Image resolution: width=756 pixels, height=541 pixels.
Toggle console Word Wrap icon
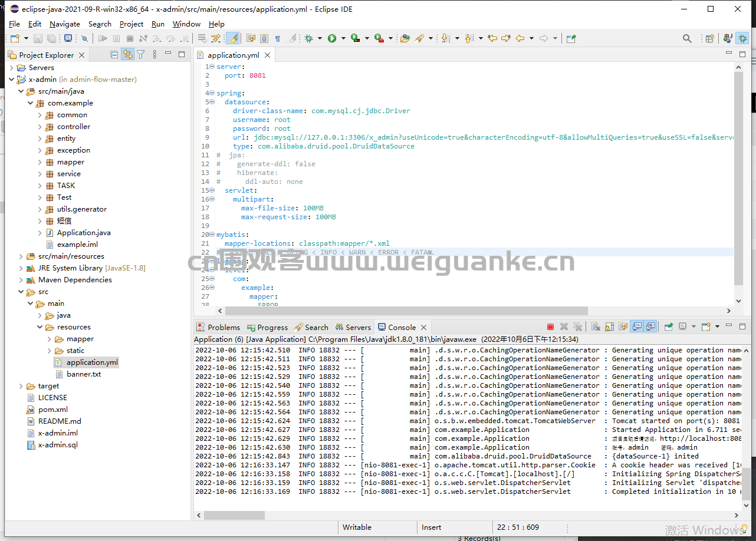coord(623,326)
